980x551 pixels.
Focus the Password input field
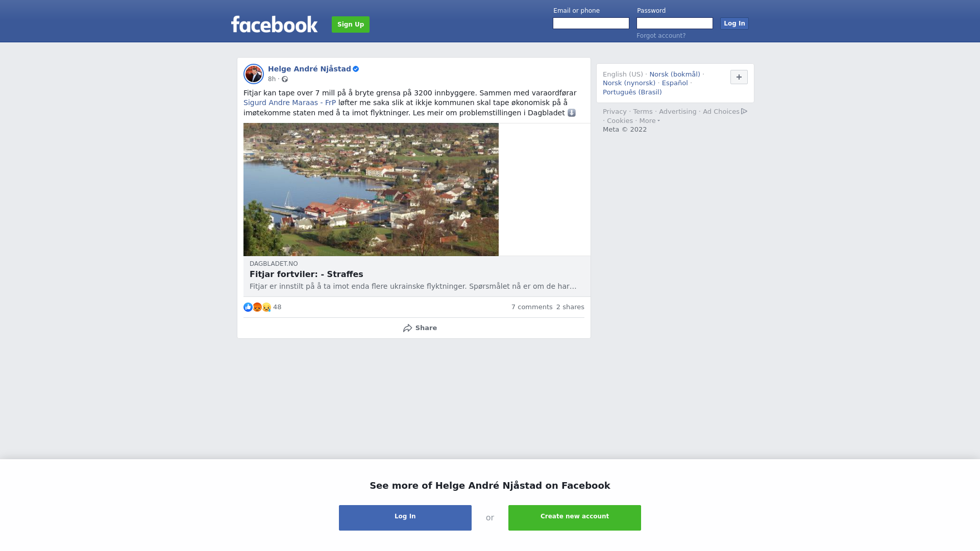tap(675, 23)
